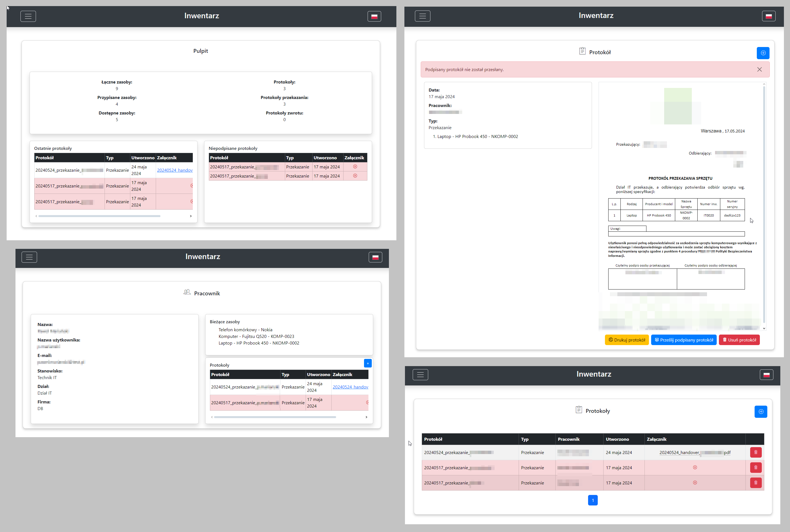Click missing attachment icon in first Niepodpisane row
This screenshot has height=532, width=790.
pyautogui.click(x=355, y=166)
